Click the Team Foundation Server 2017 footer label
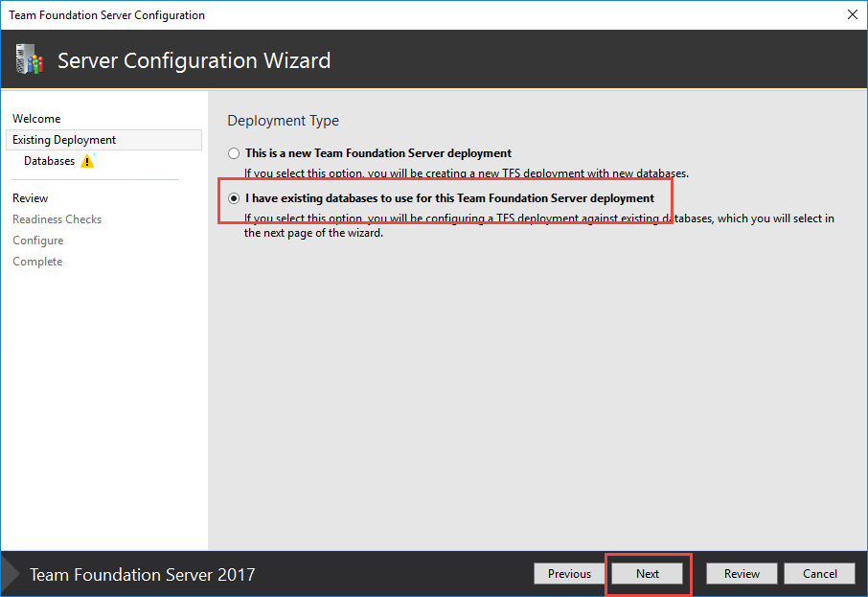This screenshot has height=597, width=868. coord(142,575)
